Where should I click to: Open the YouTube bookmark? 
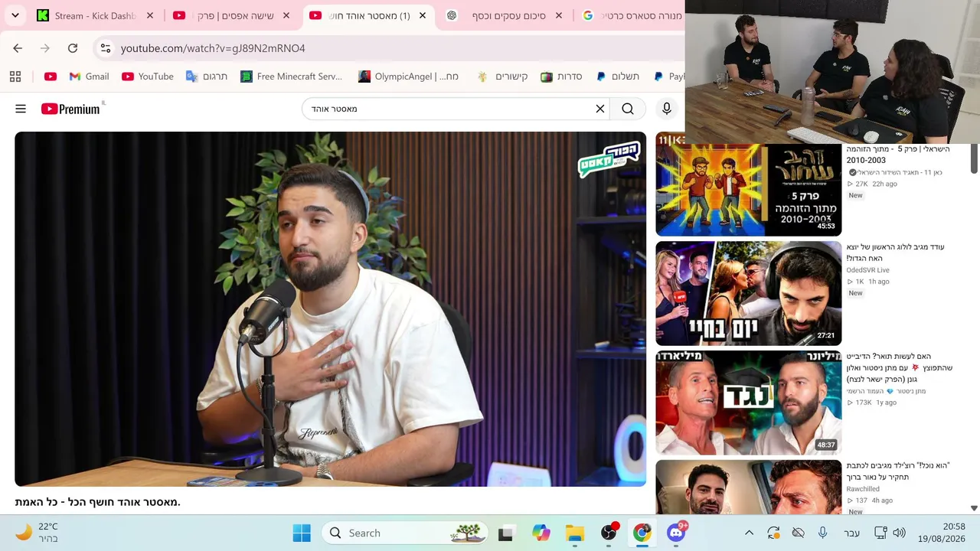pos(148,77)
